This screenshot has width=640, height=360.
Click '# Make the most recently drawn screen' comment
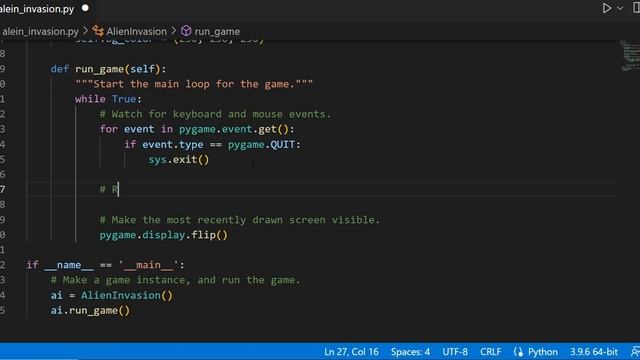tap(240, 220)
